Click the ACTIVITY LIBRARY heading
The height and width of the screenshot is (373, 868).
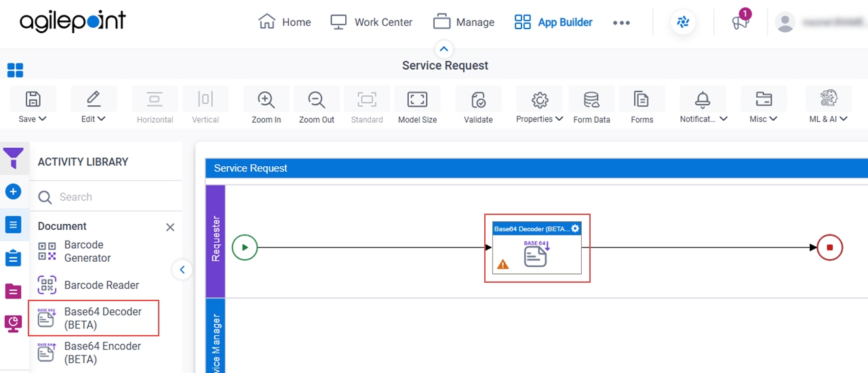coord(83,162)
